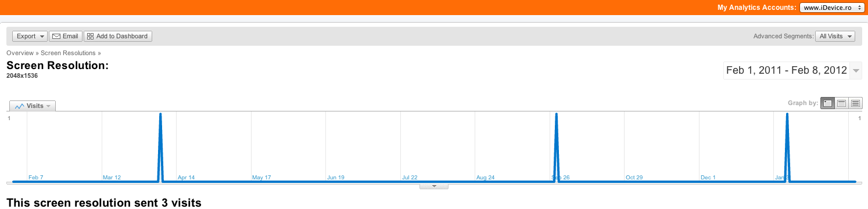Open the All Visits advanced segments dropdown
Image resolution: width=868 pixels, height=209 pixels.
(835, 36)
